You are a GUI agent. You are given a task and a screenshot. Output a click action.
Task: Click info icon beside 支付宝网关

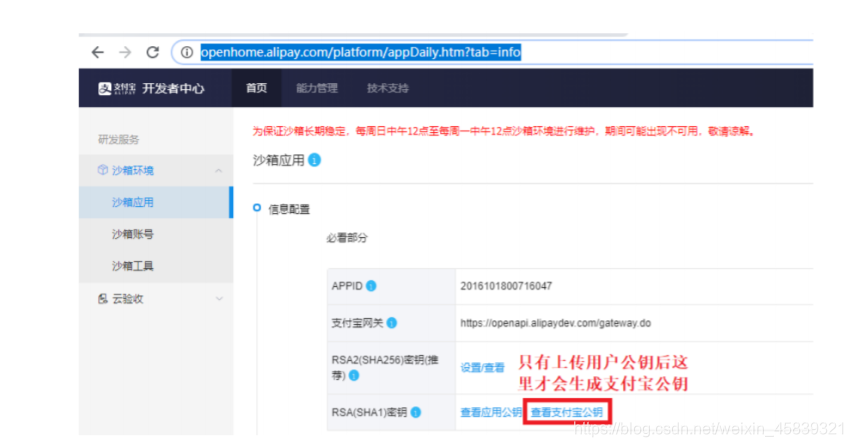[392, 323]
